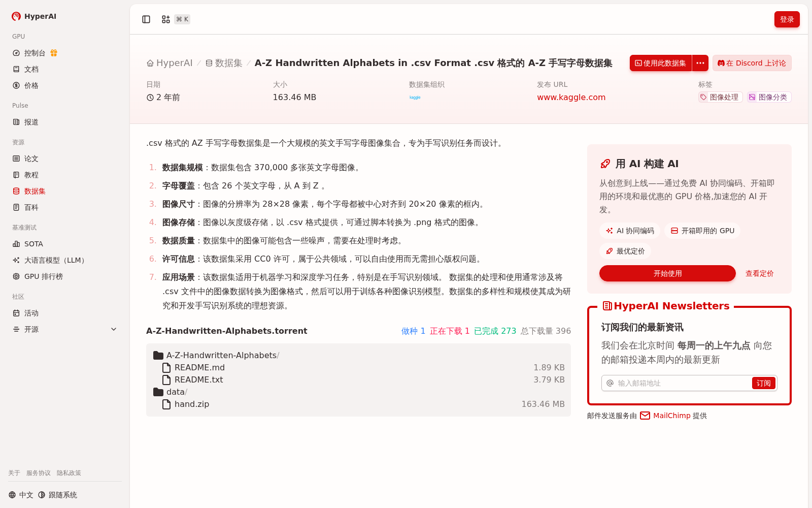Click the globe language icon
812x508 pixels.
click(12, 495)
